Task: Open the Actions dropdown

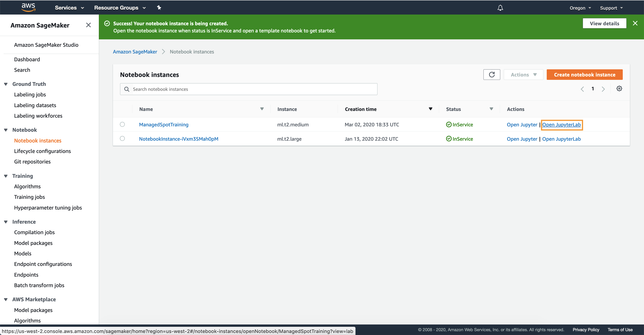Action: click(x=523, y=74)
